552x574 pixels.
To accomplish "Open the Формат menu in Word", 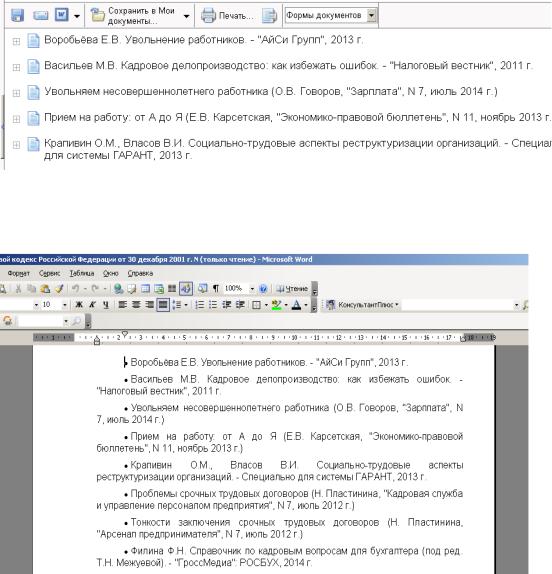I will (x=19, y=273).
